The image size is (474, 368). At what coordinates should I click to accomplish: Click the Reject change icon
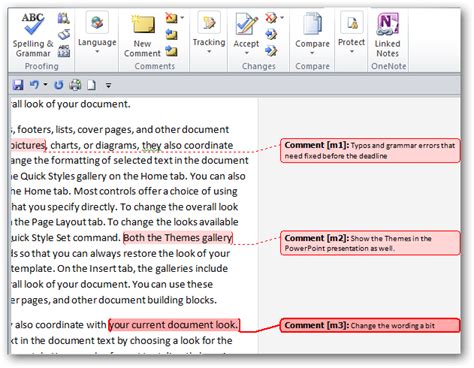tap(271, 18)
